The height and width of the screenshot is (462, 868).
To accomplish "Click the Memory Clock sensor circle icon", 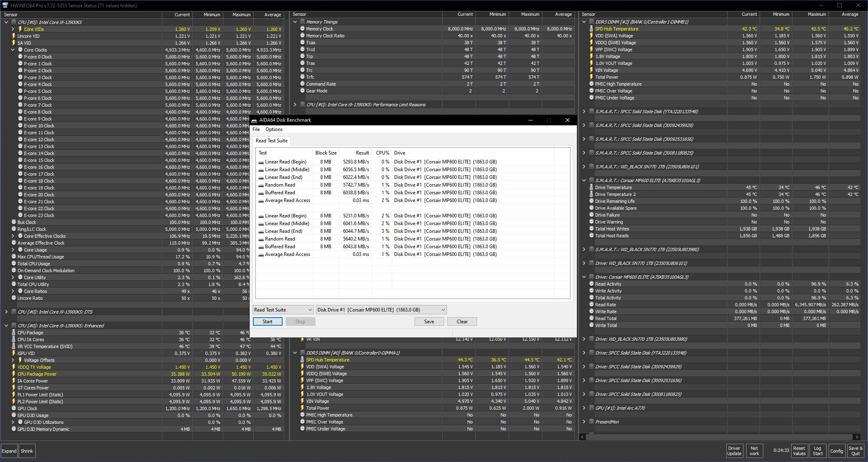I will tap(302, 29).
